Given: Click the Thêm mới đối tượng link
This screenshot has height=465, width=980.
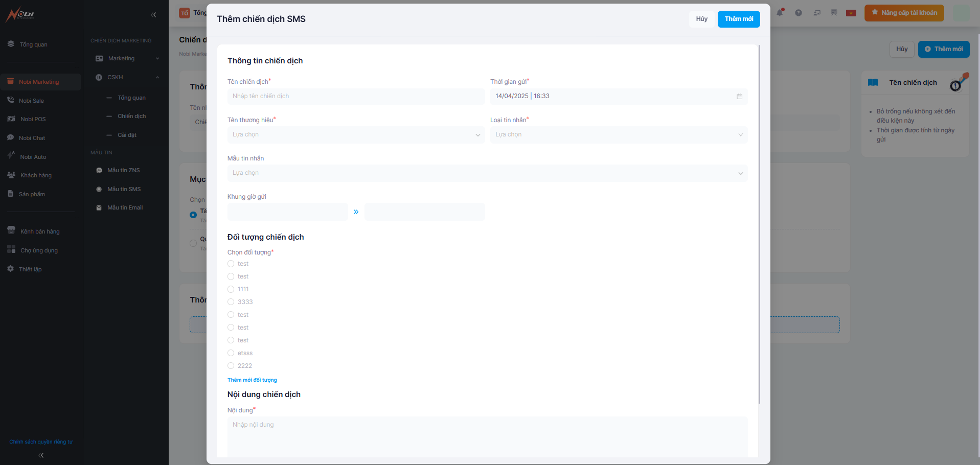Looking at the screenshot, I should 252,380.
